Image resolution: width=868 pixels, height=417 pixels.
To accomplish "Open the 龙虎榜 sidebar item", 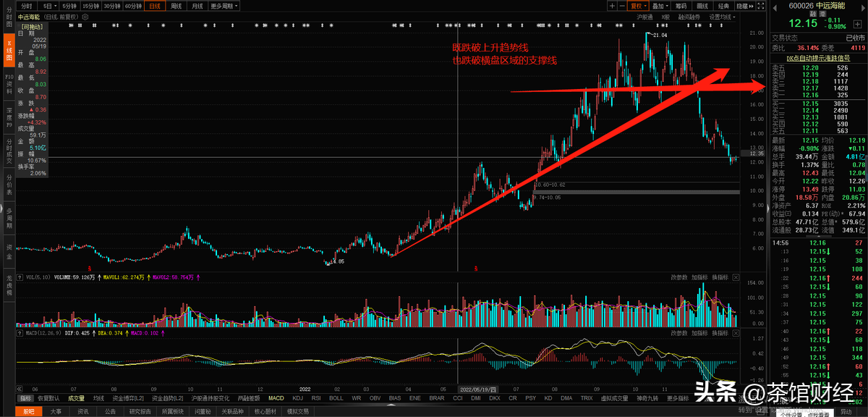I will 9,284.
